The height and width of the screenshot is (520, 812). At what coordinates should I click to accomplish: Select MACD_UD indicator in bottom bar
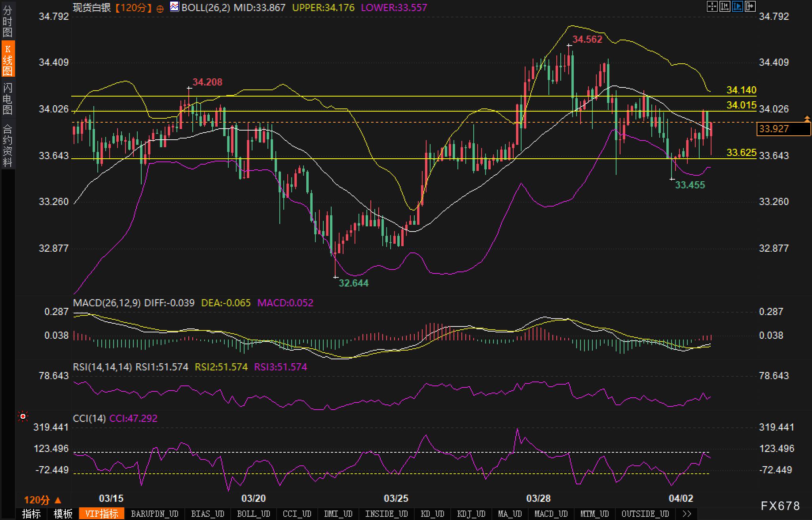point(551,514)
